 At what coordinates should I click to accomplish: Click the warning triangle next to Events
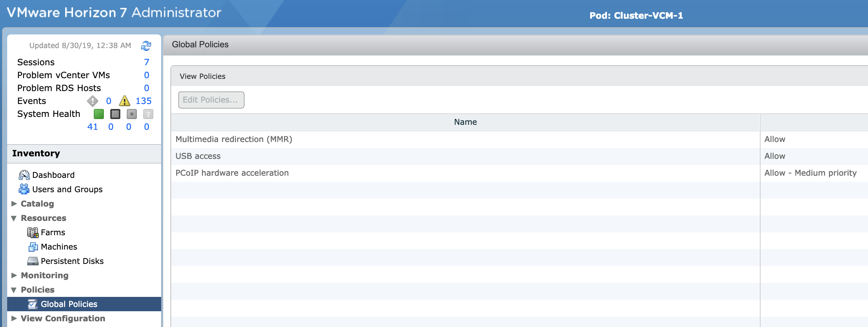point(124,101)
